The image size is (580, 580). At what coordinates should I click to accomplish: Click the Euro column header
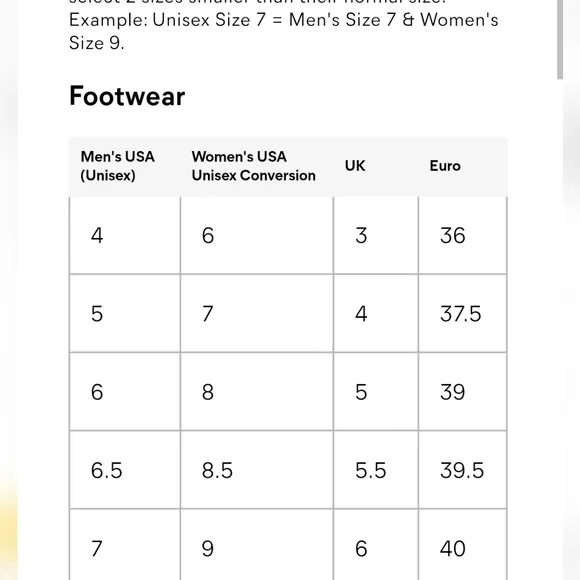click(x=463, y=166)
